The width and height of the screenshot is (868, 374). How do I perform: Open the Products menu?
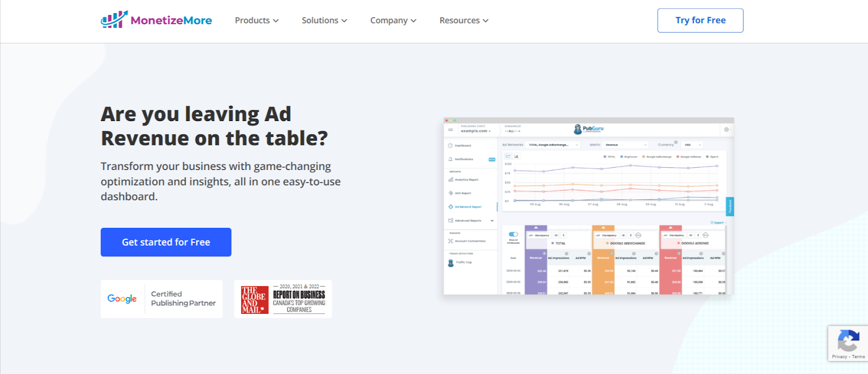click(257, 21)
